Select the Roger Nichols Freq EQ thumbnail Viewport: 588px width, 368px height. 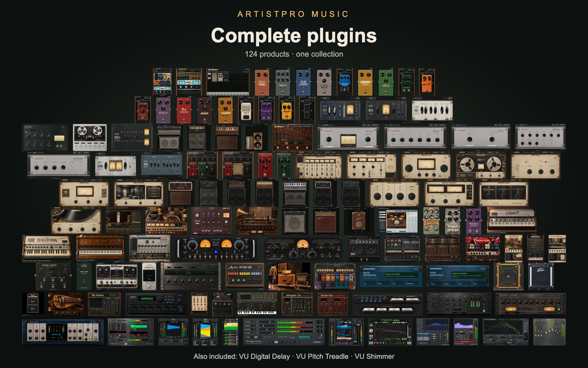pyautogui.click(x=390, y=332)
